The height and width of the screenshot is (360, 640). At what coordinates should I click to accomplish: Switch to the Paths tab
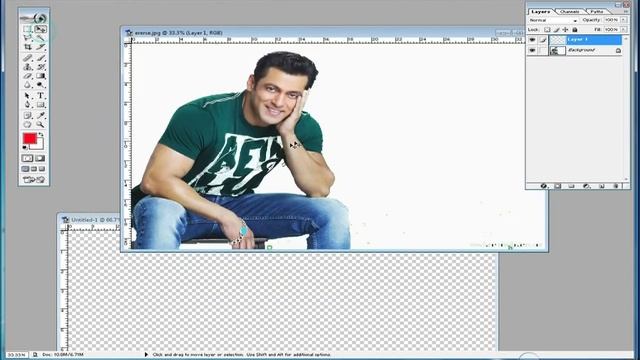[x=596, y=11]
